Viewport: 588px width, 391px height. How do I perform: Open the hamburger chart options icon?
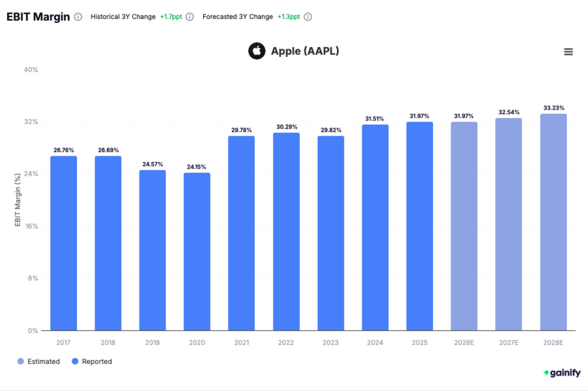[568, 52]
